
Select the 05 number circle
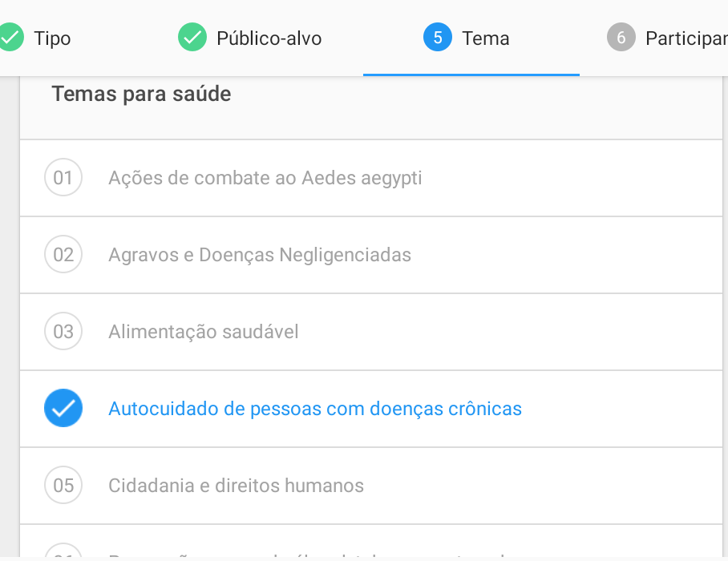coord(63,486)
